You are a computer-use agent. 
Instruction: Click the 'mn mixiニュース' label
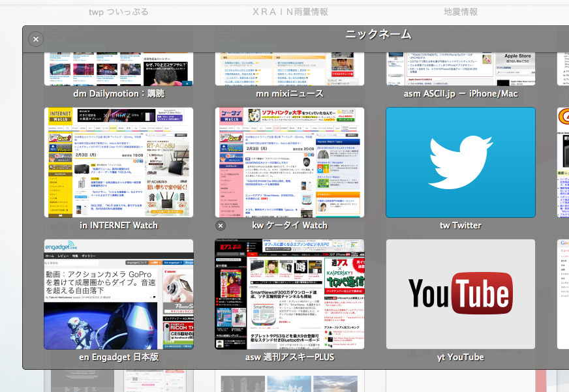pyautogui.click(x=290, y=93)
